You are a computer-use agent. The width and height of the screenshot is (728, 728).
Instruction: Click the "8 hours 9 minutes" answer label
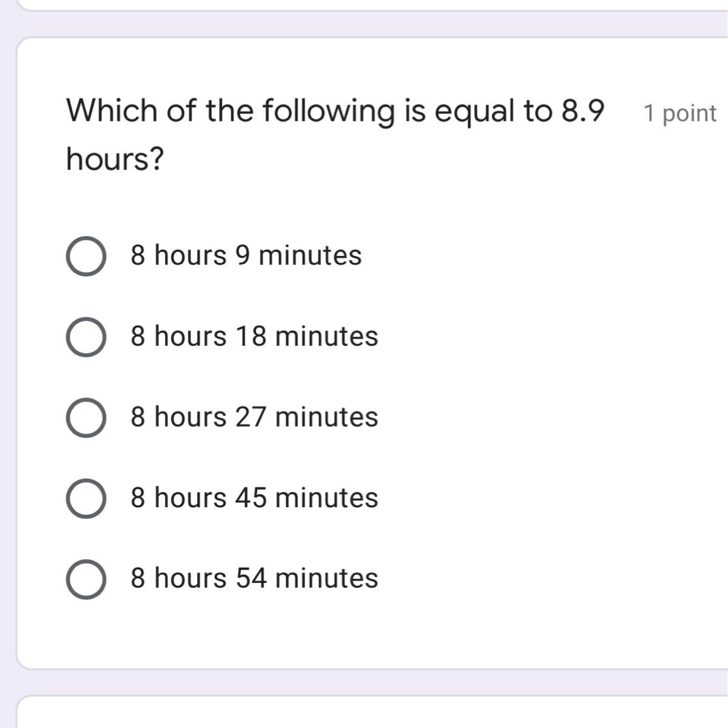pos(246,255)
